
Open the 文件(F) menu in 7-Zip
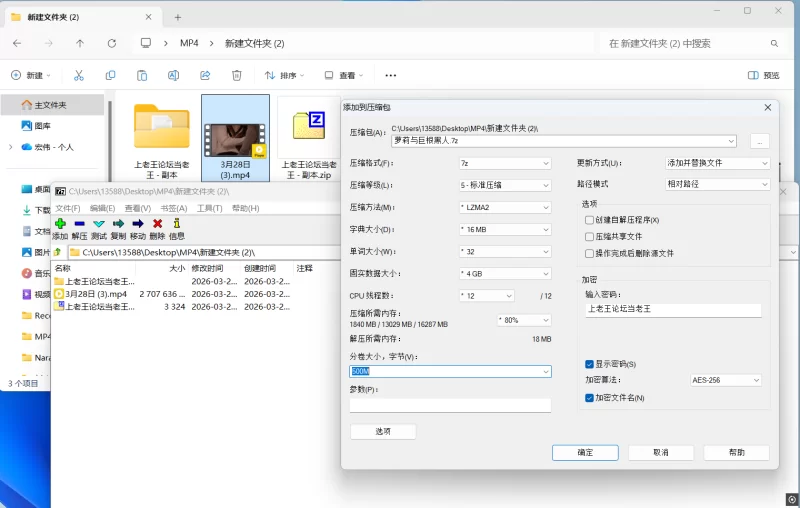point(68,208)
